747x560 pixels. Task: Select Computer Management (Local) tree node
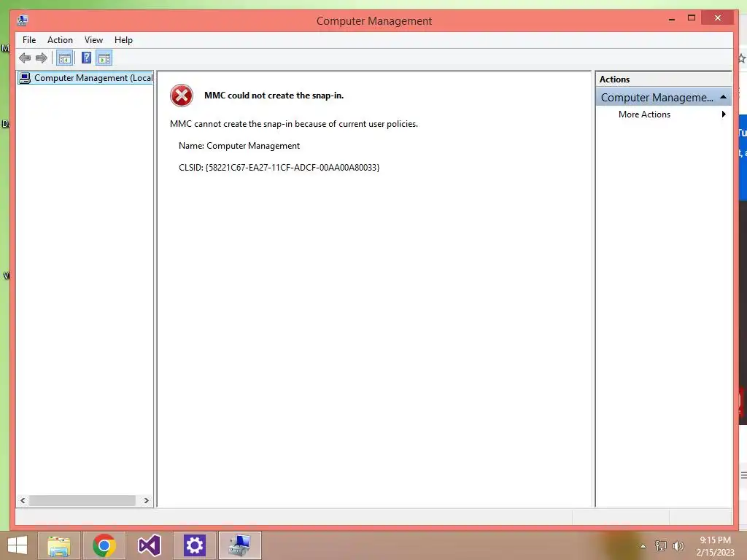coord(86,77)
